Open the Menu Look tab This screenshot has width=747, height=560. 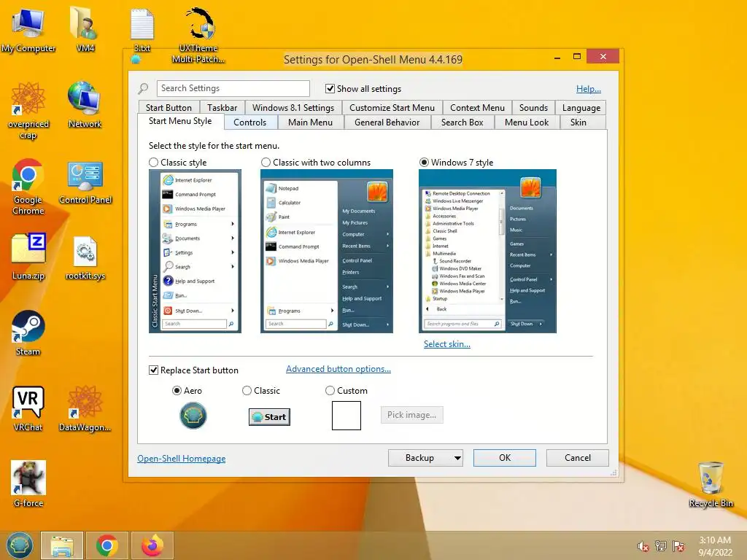[527, 122]
